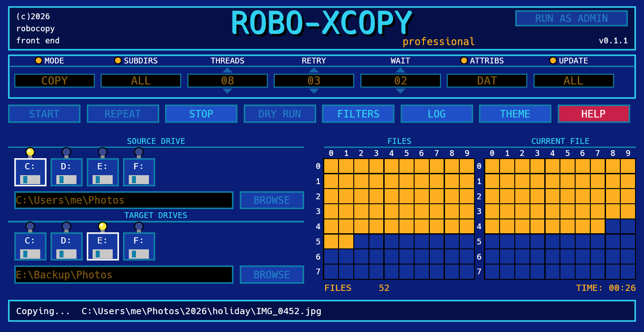Click the COPY mode value field

click(x=55, y=80)
